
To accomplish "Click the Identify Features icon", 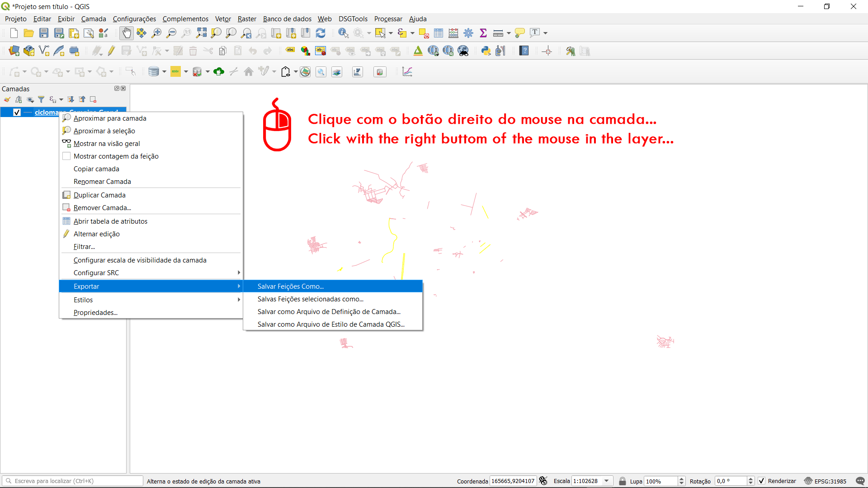I will pos(343,33).
